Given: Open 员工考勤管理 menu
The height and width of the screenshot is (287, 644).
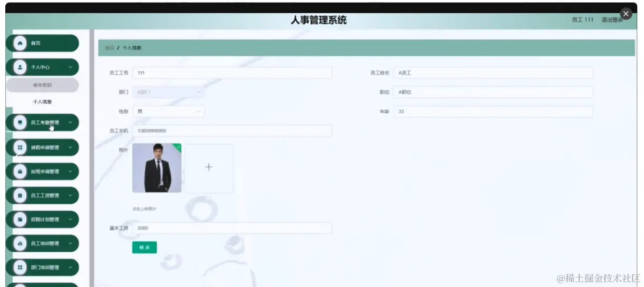Looking at the screenshot, I should 43,123.
